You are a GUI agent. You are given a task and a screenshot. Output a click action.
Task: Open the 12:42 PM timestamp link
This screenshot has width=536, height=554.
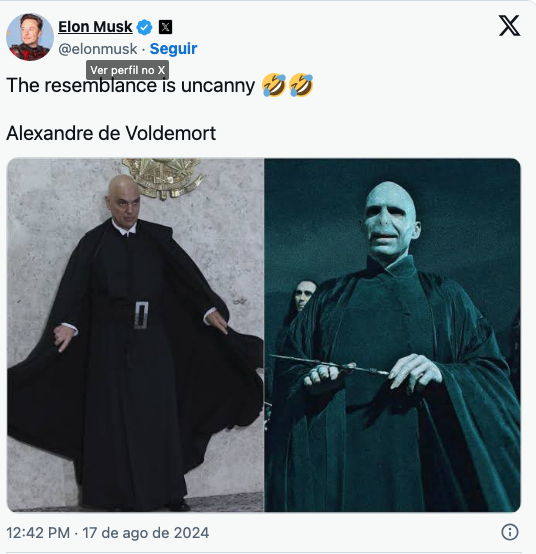[x=38, y=533]
